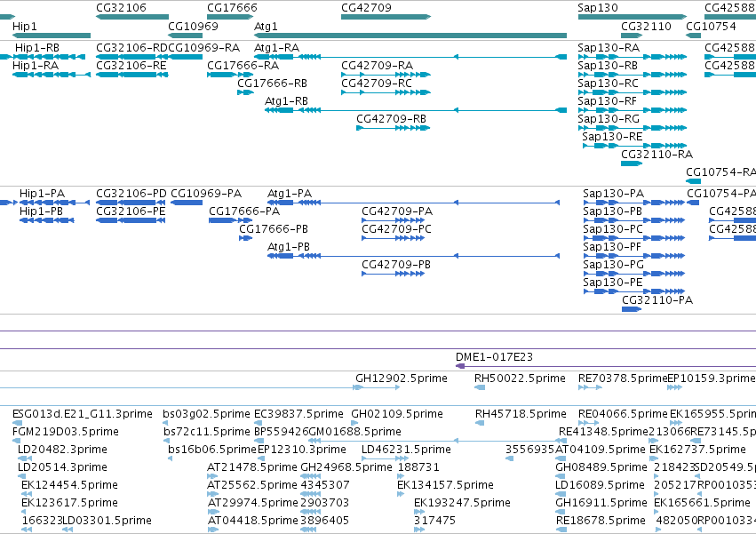Click the CG42709-PC protein label
756x534 pixels.
click(396, 228)
